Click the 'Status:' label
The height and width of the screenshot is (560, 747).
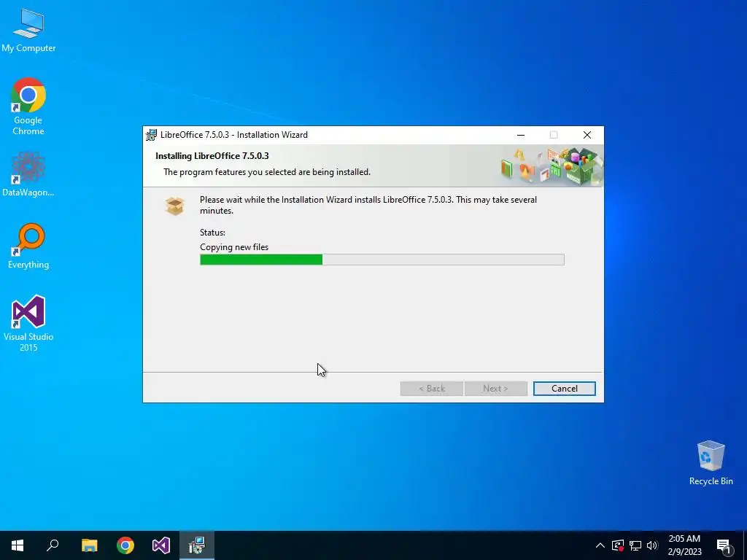click(212, 233)
